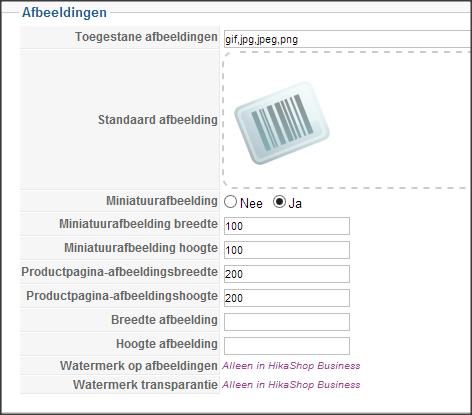Click the Standaard afbeelding row label

tap(158, 120)
